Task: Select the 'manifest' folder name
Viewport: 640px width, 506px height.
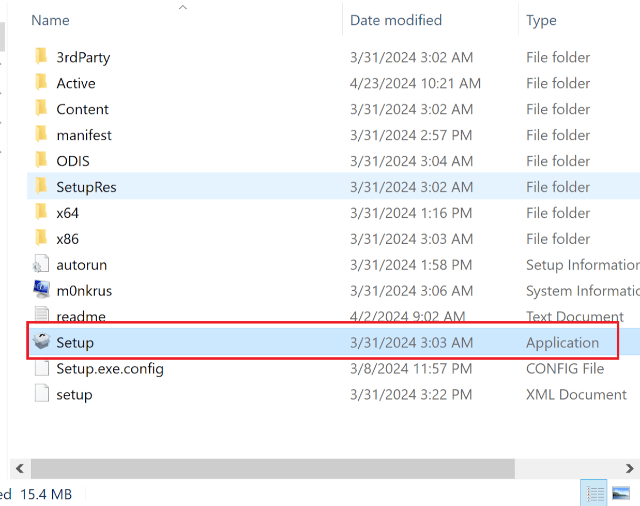Action: point(84,135)
